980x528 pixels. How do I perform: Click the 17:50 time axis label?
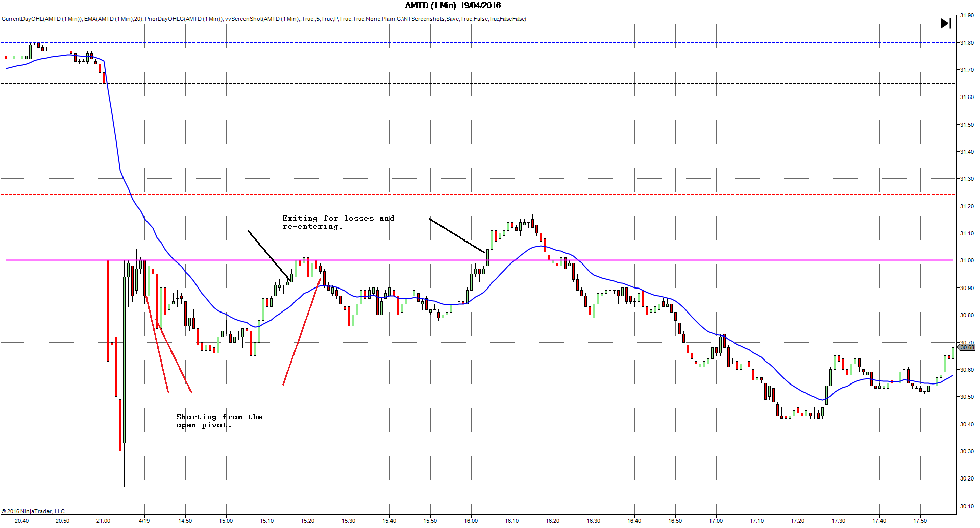pos(920,521)
